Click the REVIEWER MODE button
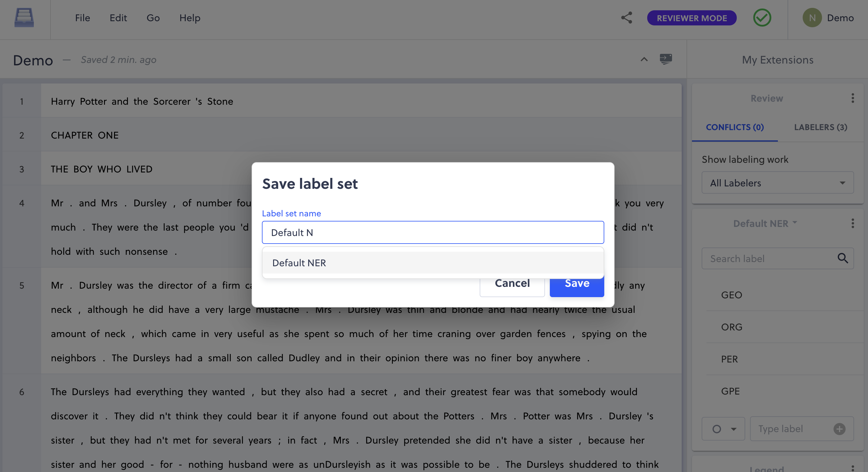 [x=692, y=18]
